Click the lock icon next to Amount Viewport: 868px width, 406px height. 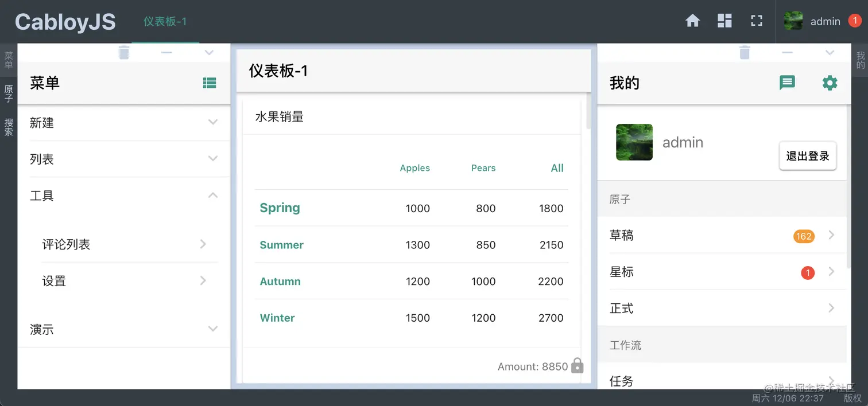click(x=578, y=366)
